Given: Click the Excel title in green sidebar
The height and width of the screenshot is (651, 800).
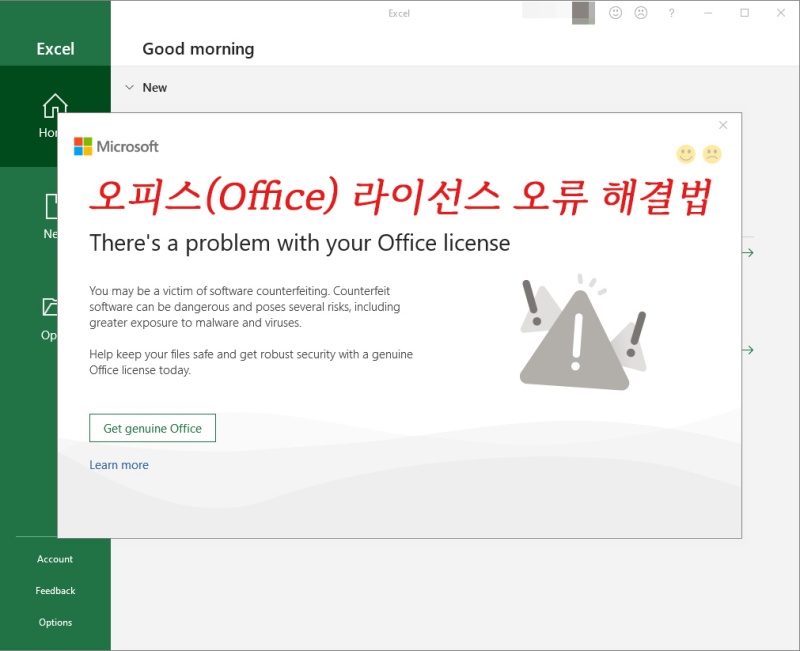Looking at the screenshot, I should coord(55,49).
